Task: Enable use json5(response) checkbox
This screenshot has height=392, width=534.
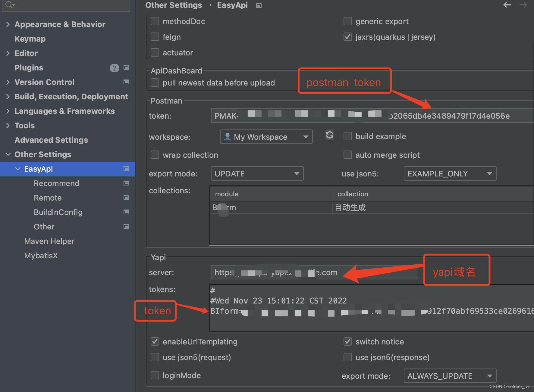Action: pyautogui.click(x=348, y=357)
